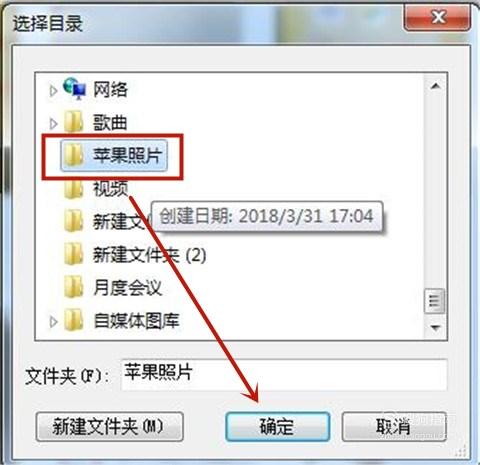
Task: Click the scrollbar down arrow
Action: pos(435,327)
